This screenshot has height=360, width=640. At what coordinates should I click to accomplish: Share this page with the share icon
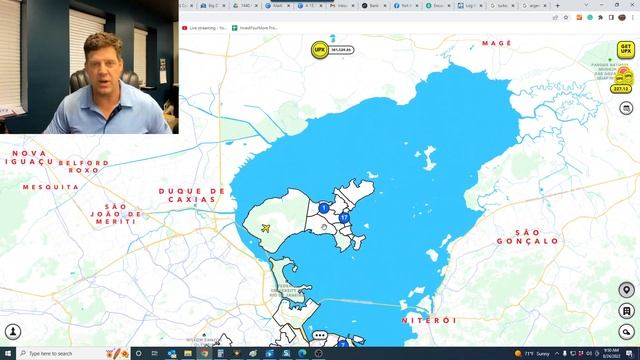coord(555,18)
